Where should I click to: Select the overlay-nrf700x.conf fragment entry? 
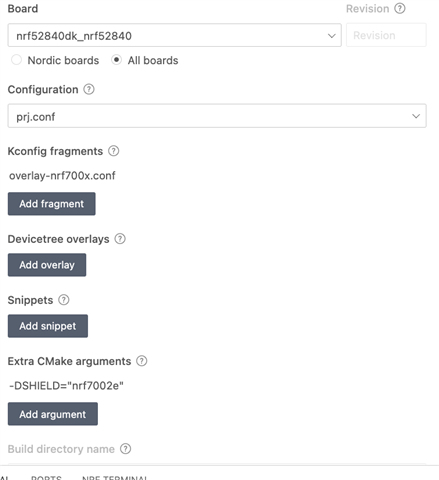[x=62, y=176]
